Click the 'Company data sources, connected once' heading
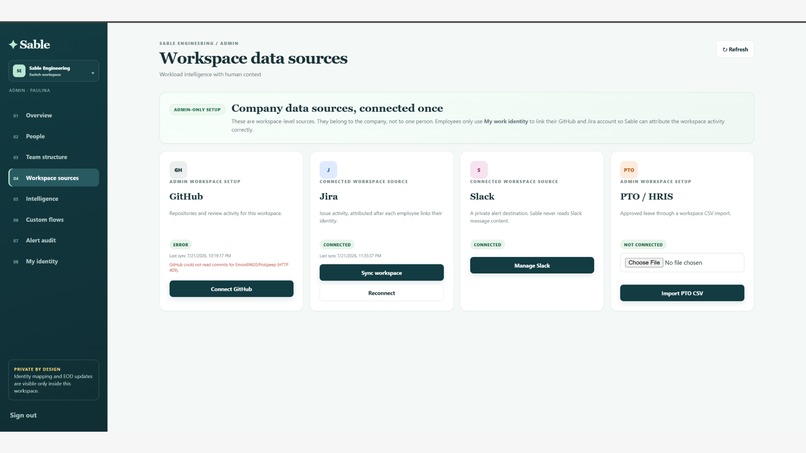Screen dimensions: 806x453 337,108
